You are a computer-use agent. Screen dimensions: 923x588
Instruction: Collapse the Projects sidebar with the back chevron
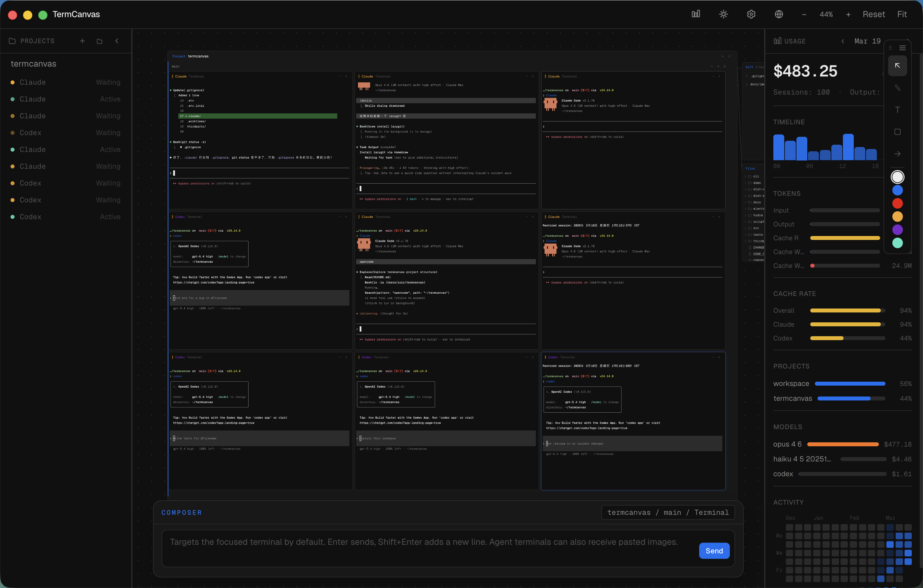117,41
